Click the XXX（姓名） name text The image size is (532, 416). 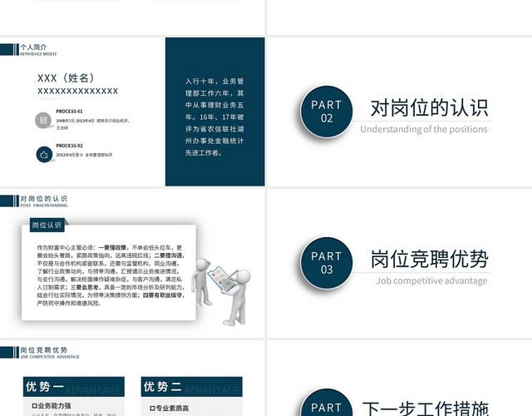point(66,78)
